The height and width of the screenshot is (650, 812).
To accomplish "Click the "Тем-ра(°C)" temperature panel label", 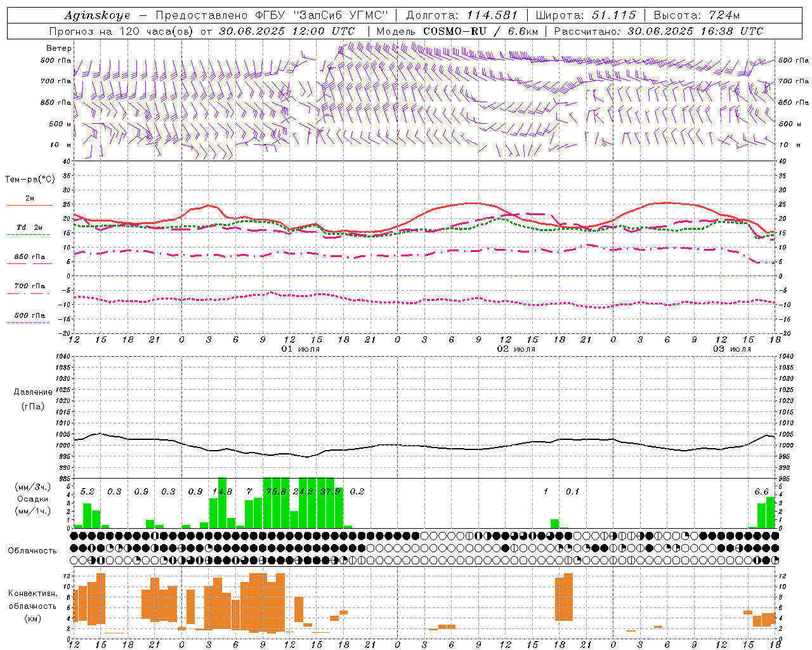I will [30, 180].
